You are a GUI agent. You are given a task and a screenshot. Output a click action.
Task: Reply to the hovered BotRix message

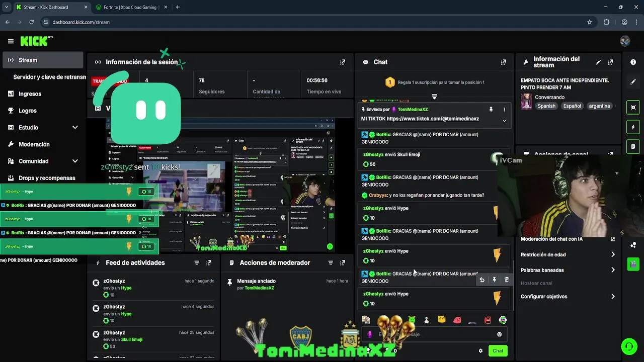pos(482,280)
